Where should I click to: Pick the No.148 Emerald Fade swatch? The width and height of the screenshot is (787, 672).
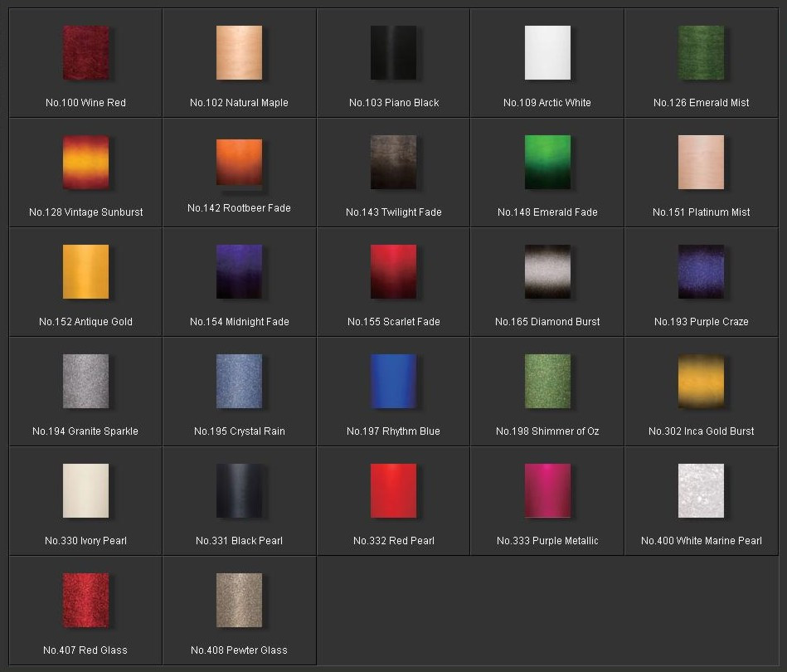pos(547,163)
